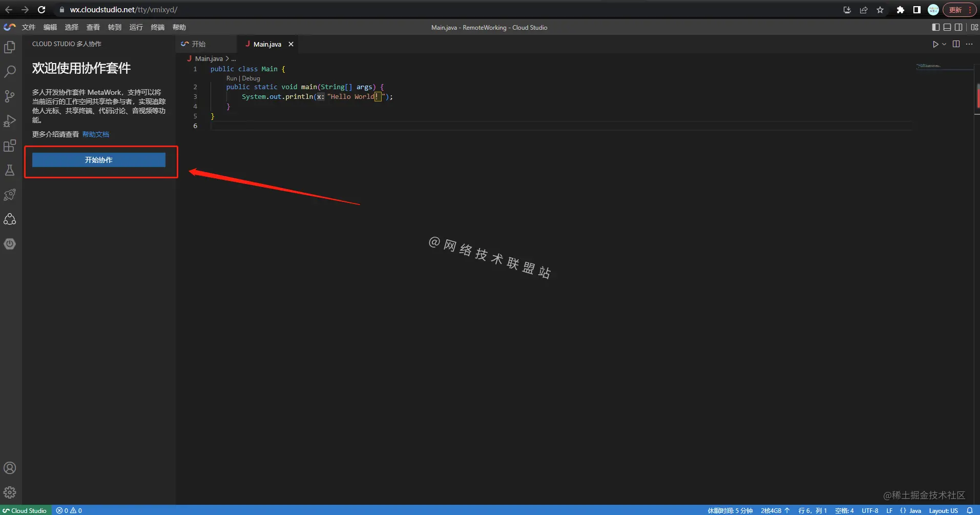
Task: Open the Extensions view icon
Action: pyautogui.click(x=10, y=146)
